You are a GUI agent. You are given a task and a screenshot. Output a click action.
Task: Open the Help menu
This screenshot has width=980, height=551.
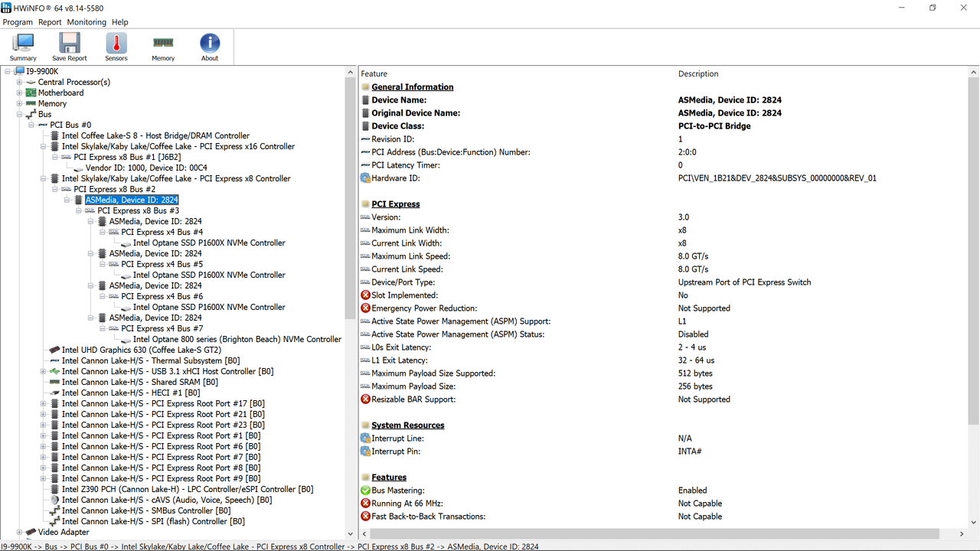[120, 22]
